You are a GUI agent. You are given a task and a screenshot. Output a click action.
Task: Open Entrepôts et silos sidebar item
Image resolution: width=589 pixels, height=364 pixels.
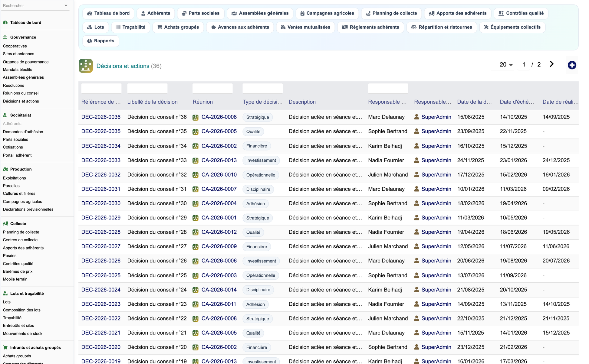[18, 326]
